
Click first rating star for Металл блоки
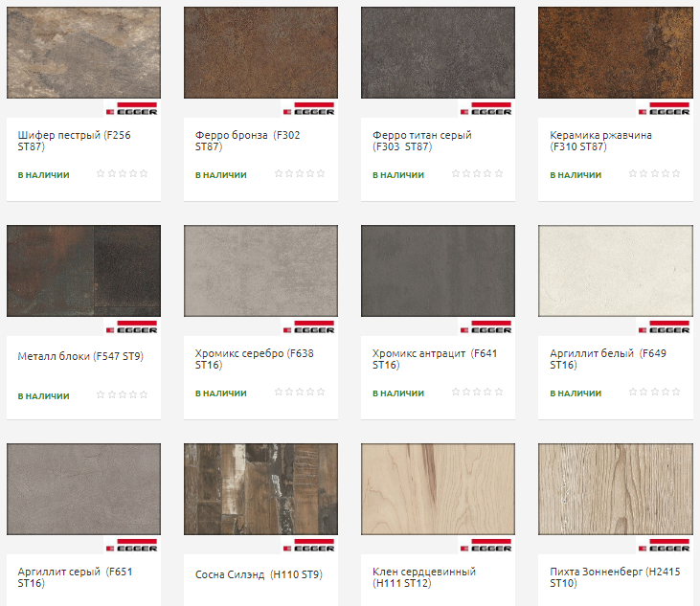pyautogui.click(x=101, y=394)
